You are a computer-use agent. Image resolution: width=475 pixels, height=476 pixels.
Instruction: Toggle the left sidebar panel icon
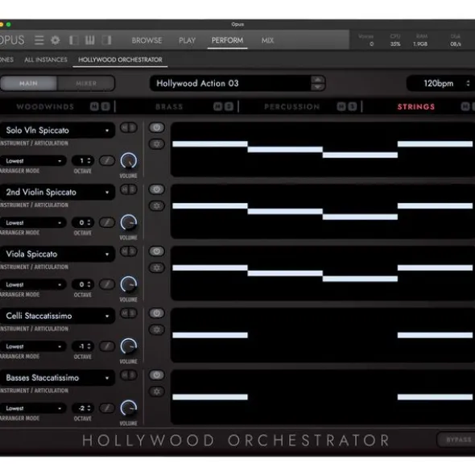tap(74, 40)
